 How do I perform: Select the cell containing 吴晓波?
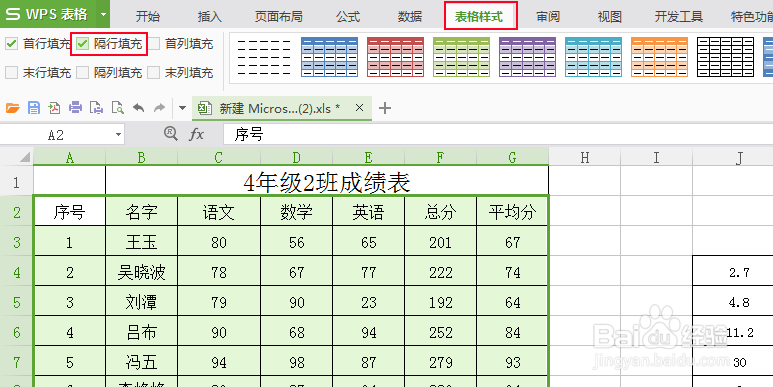(141, 272)
